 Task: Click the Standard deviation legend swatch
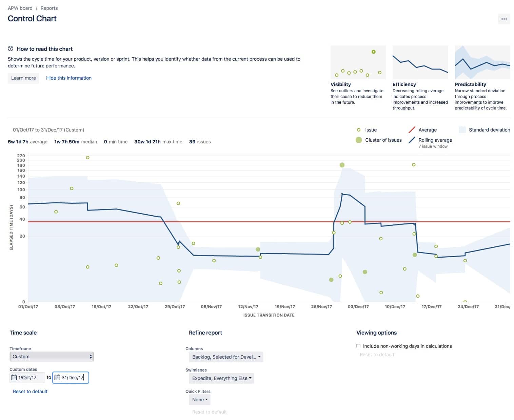click(462, 130)
